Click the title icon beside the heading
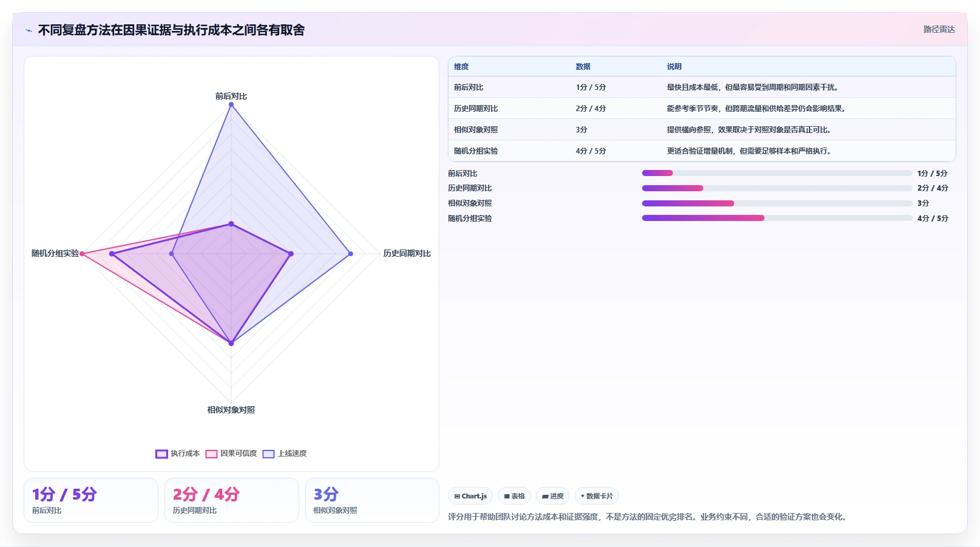This screenshot has height=547, width=980. [x=29, y=30]
